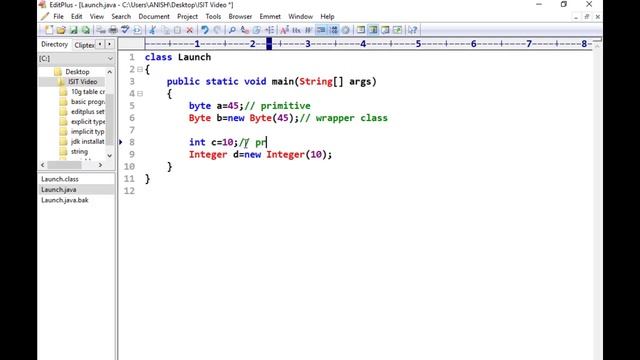
Task: Click the Hex viewer icon
Action: pyautogui.click(x=296, y=30)
